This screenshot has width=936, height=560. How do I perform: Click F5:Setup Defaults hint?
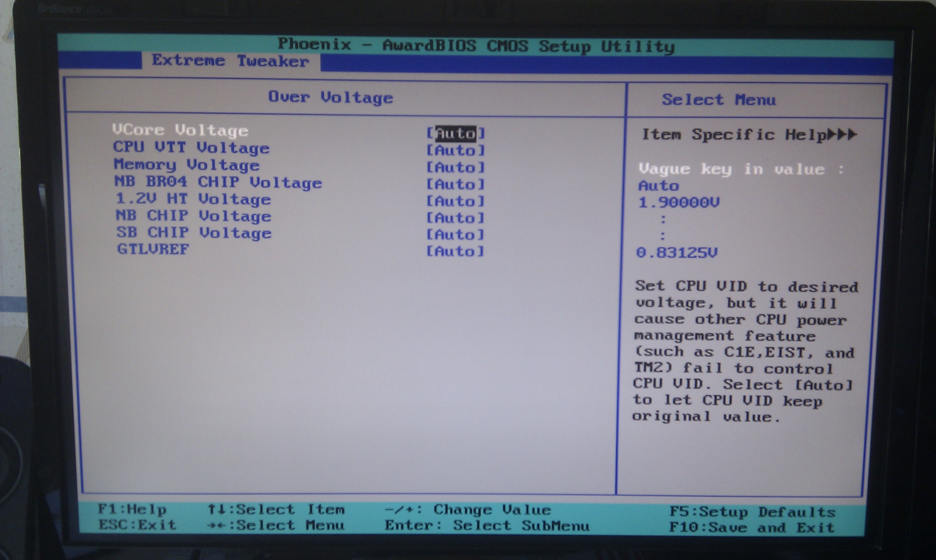coord(752,512)
